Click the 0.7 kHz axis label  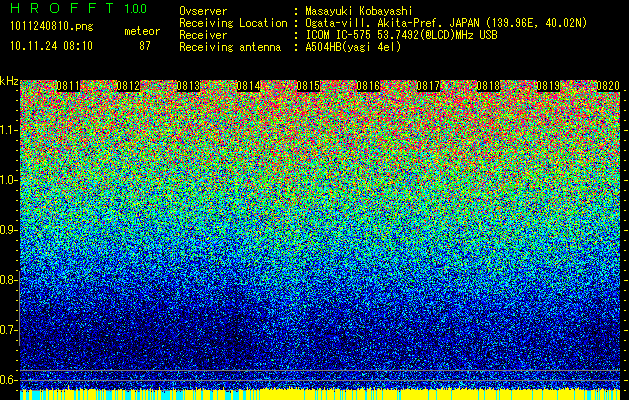(x=8, y=330)
